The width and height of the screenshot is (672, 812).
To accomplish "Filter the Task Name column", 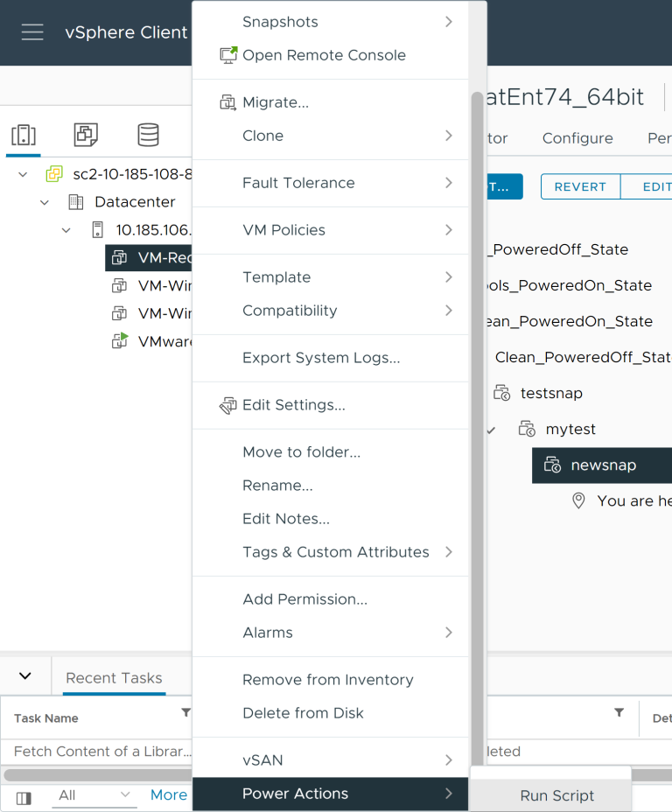I will click(185, 712).
